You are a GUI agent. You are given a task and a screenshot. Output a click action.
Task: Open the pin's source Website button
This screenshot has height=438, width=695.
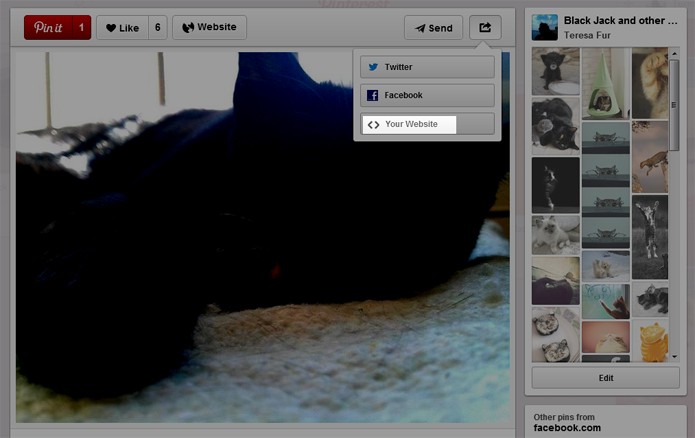[209, 27]
